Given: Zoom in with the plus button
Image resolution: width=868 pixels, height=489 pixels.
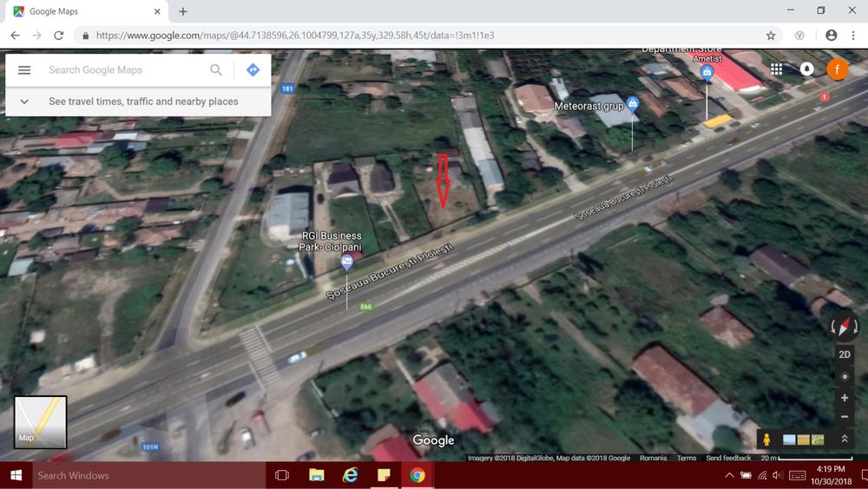Looking at the screenshot, I should pos(845,398).
